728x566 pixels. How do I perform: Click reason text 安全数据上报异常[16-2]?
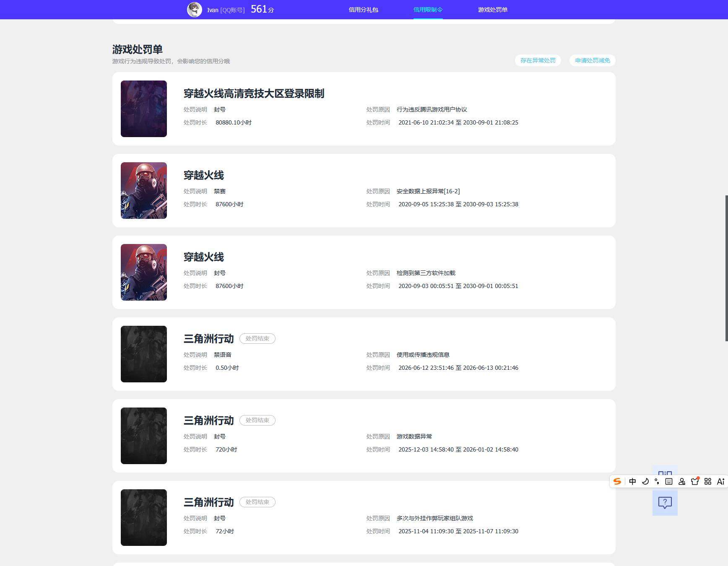coord(428,191)
